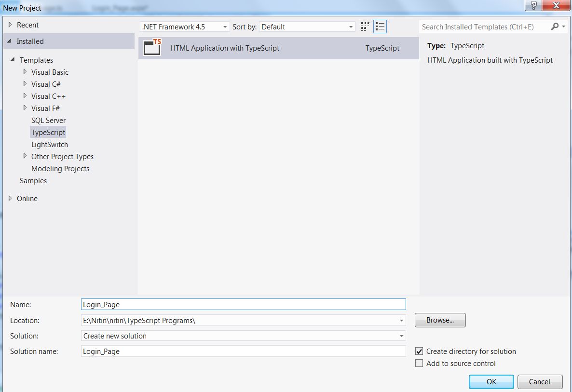The image size is (572, 392).
Task: Click the Cancel button
Action: (540, 381)
